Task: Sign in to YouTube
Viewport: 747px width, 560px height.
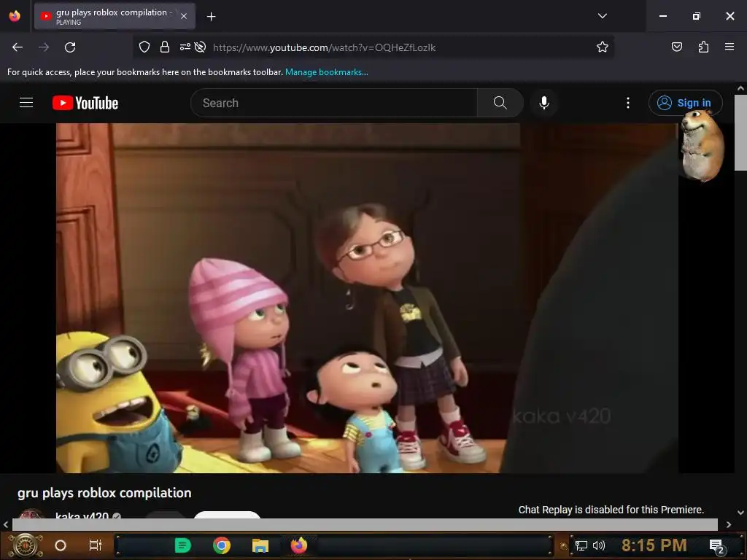Action: [x=685, y=103]
